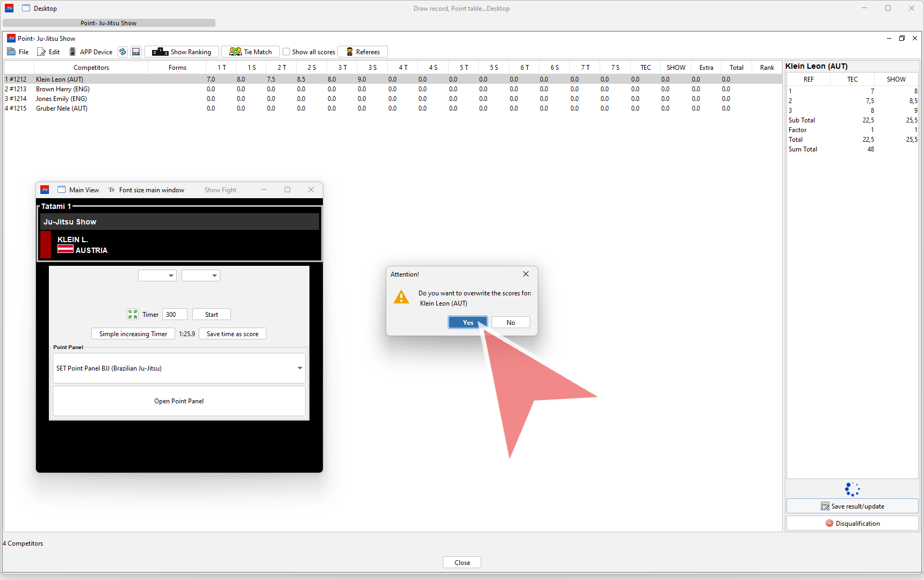The height and width of the screenshot is (580, 924).
Task: Open the Referees panel
Action: click(x=363, y=52)
